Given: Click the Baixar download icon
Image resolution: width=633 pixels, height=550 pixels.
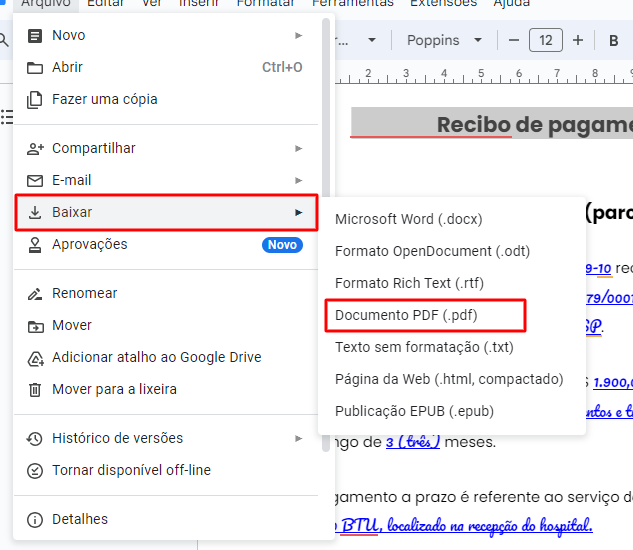Looking at the screenshot, I should pyautogui.click(x=35, y=212).
